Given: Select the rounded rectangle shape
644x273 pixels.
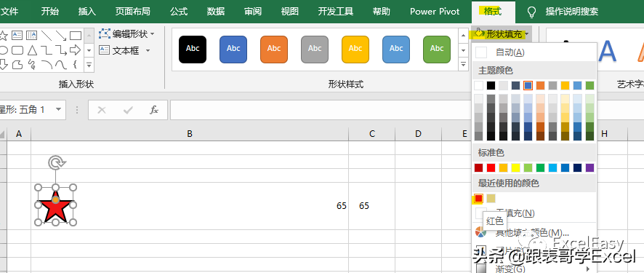Looking at the screenshot, I should (x=17, y=50).
